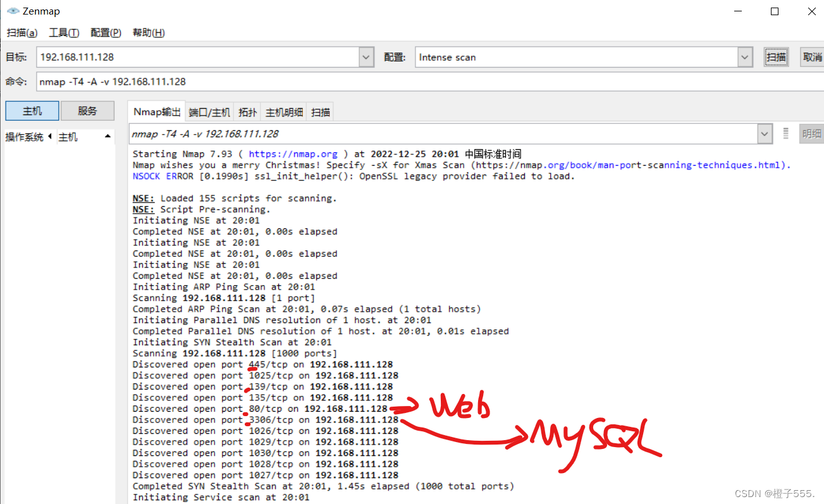Click 'Completed ARP Ping Scan' output line
Screen dimensions: 824x504
click(x=307, y=309)
